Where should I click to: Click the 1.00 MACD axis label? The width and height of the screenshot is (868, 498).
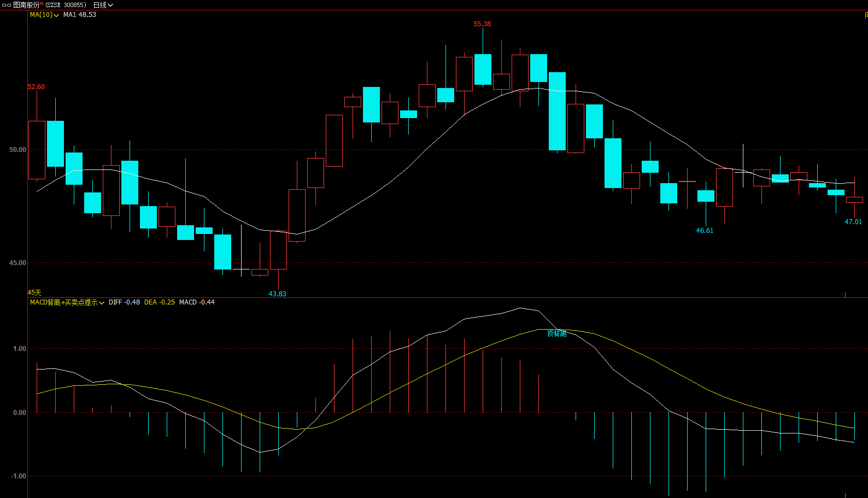coord(20,349)
